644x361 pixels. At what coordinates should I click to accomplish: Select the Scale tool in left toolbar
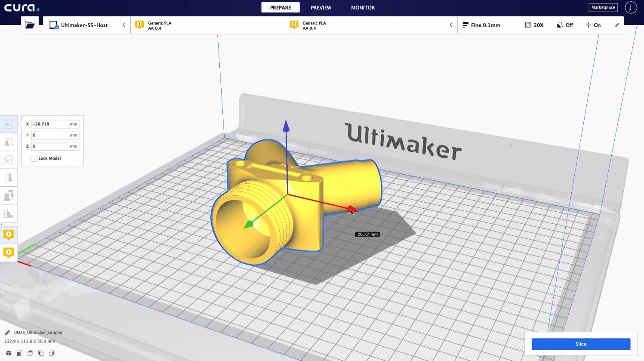(9, 142)
